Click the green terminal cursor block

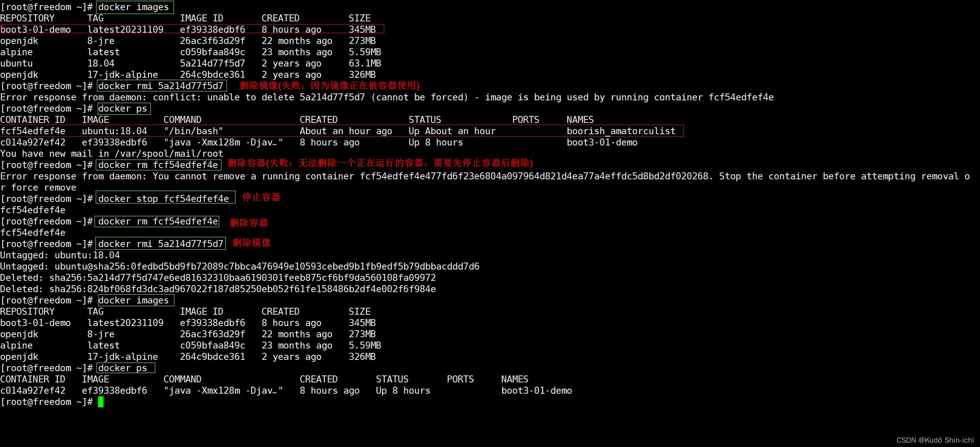tap(101, 402)
